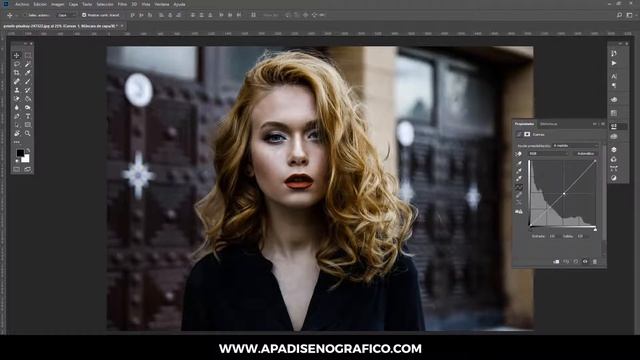Screen dimensions: 640x360
Task: Select the Lasso tool
Action: click(x=17, y=64)
